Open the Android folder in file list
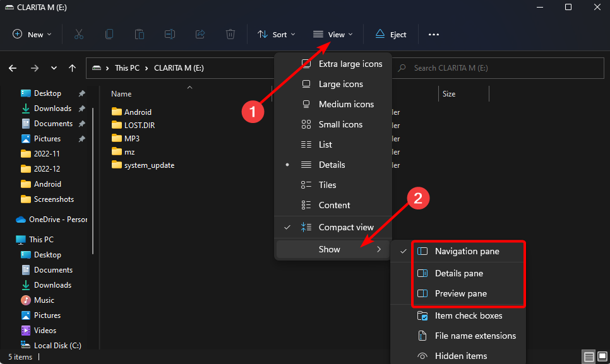The width and height of the screenshot is (610, 364). coord(131,112)
